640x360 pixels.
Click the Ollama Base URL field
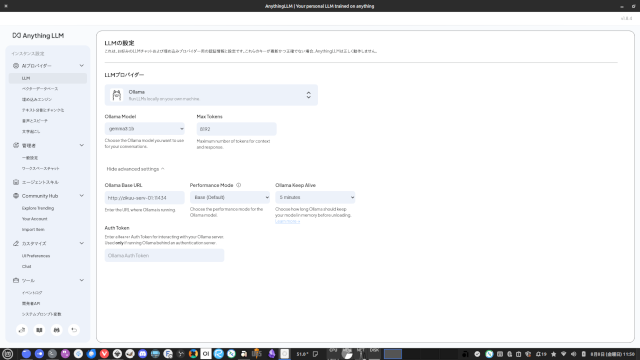(144, 198)
